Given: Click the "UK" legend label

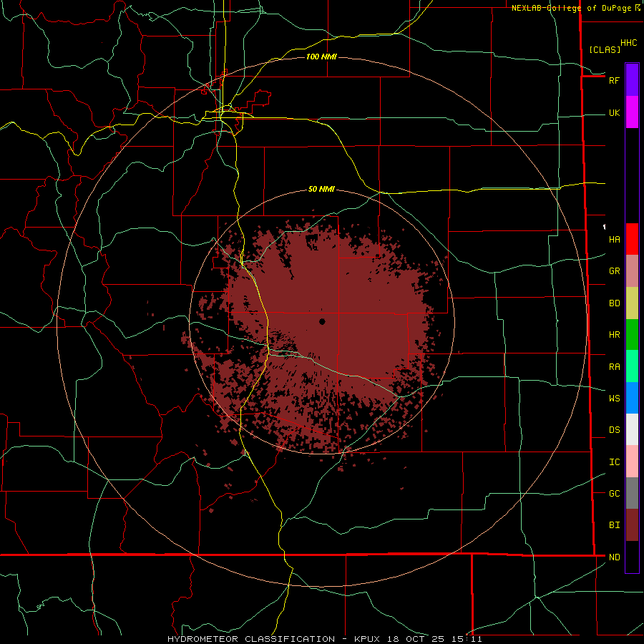Looking at the screenshot, I should (615, 112).
